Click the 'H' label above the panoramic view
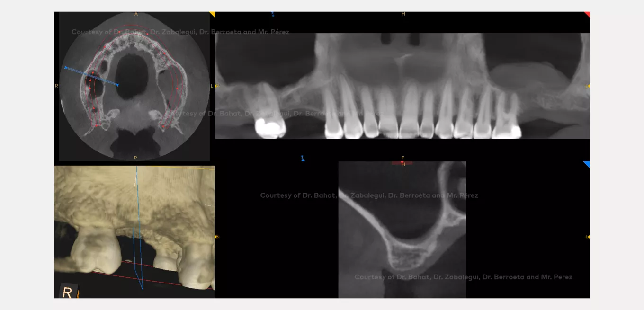 coord(403,14)
